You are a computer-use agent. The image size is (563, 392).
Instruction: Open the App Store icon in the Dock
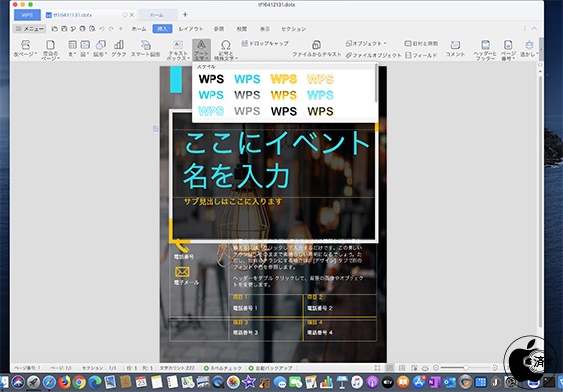[x=419, y=382]
